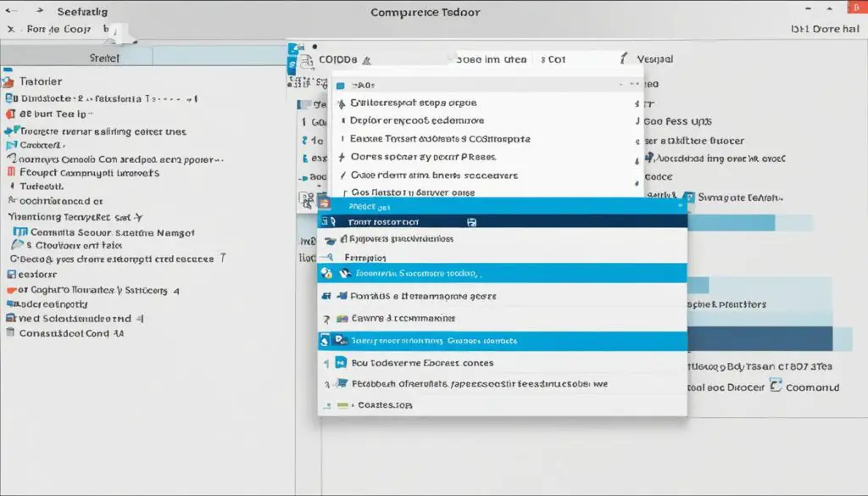Screen dimensions: 868x496
Task: Open the dropdown arrow next to 'COIDDe'
Action: 366,60
